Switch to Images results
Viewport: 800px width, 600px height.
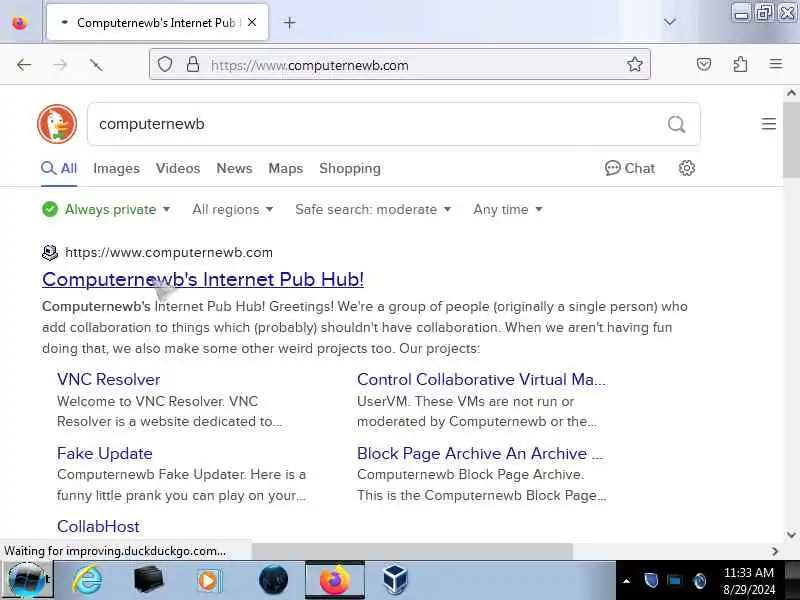116,168
